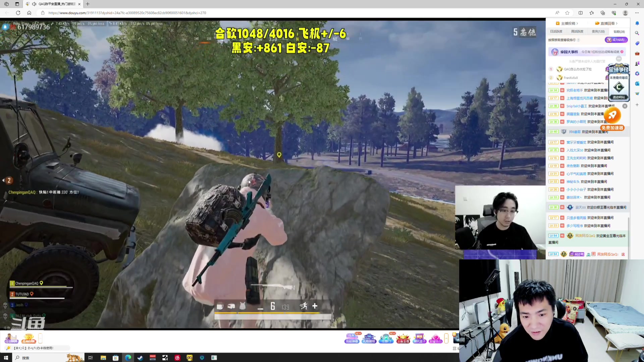The image size is (644, 362).
Task: Open Edge sidebar search icon
Action: point(637,33)
